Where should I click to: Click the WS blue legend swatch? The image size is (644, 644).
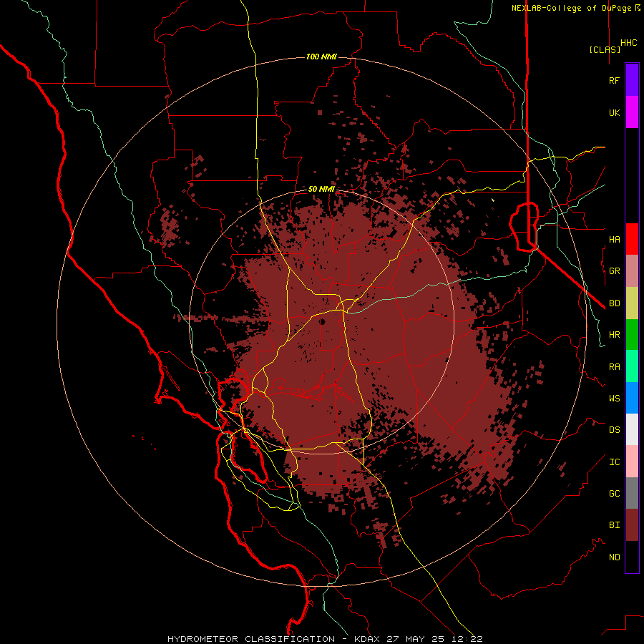632,398
